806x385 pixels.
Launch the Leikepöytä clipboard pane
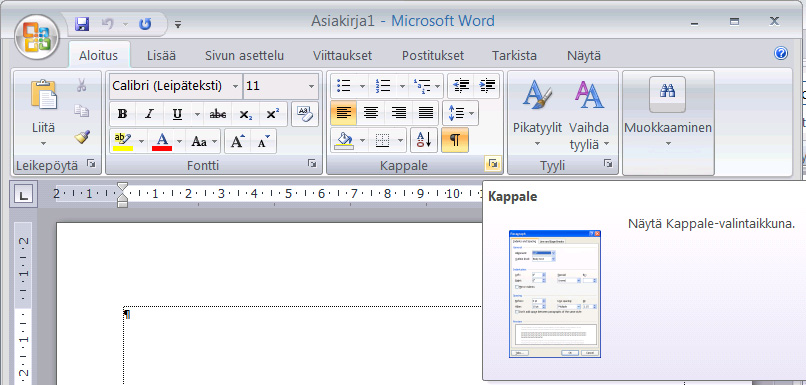click(x=91, y=164)
